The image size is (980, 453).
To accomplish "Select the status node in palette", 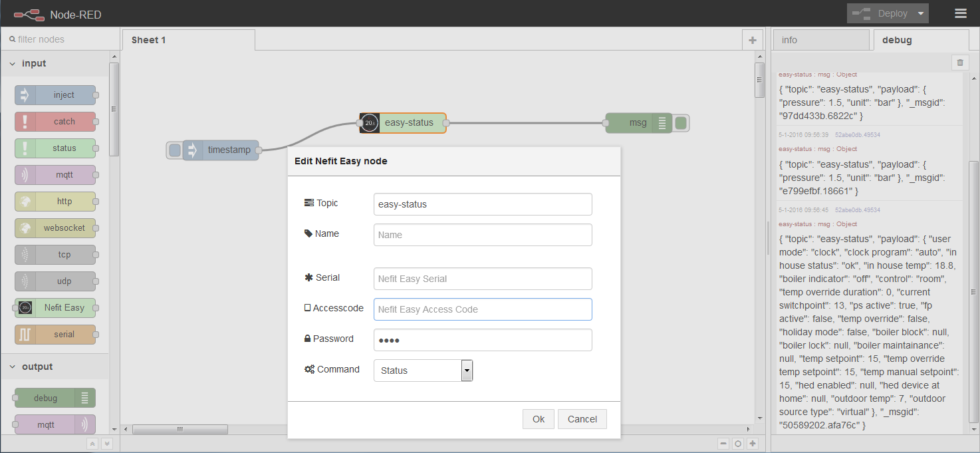I will 55,148.
